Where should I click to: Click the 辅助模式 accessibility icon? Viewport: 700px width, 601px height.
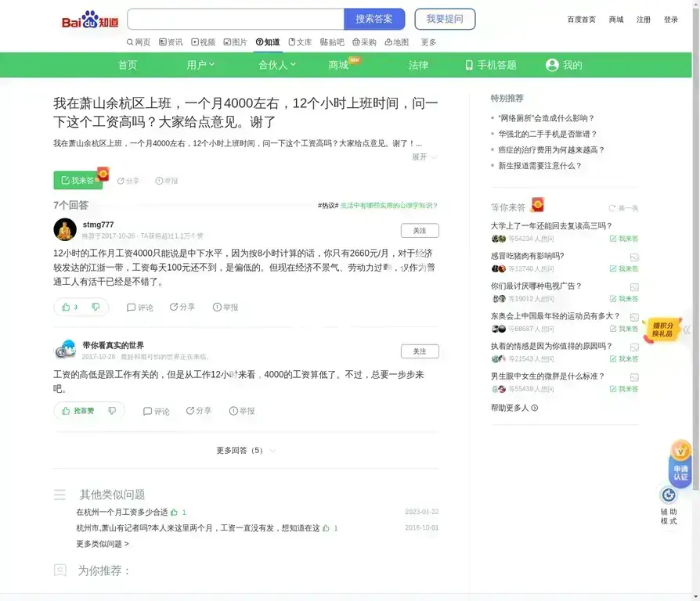(669, 495)
